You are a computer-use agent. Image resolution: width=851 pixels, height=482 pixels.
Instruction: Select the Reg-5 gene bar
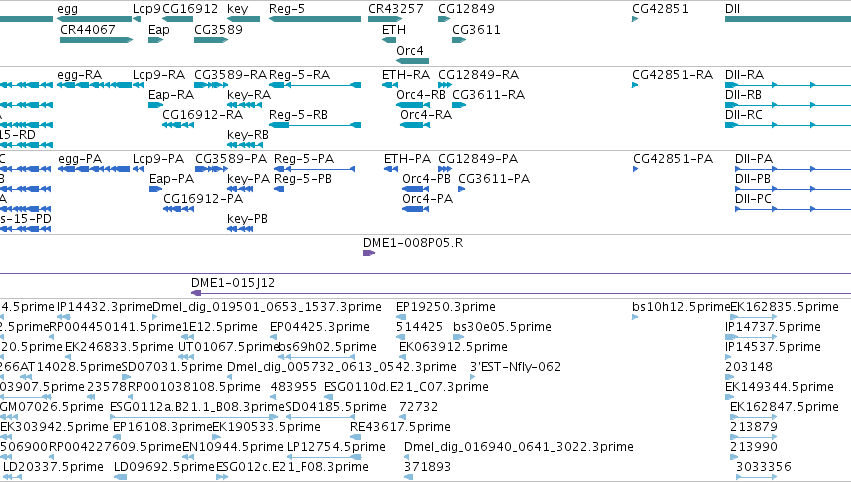[x=315, y=19]
